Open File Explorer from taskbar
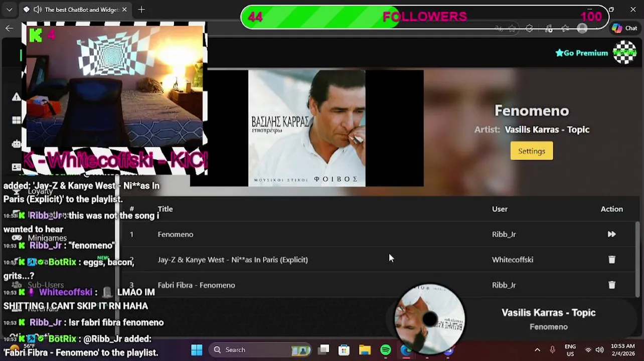The image size is (644, 361). [x=365, y=349]
